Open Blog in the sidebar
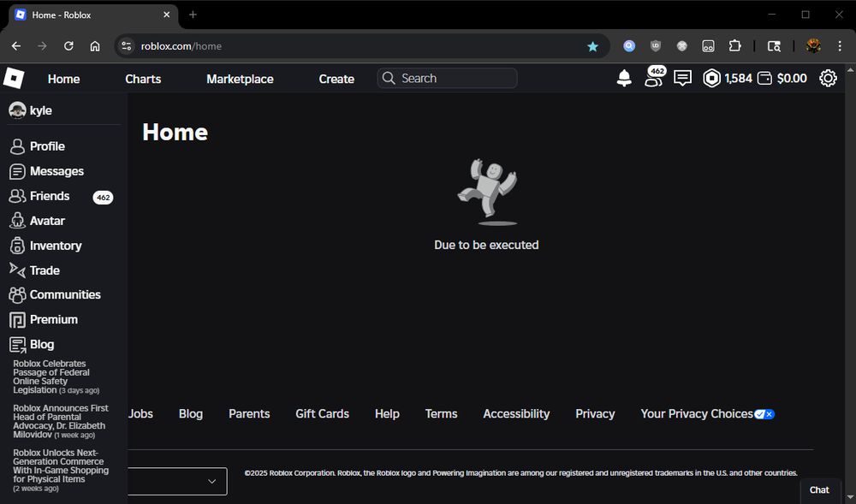This screenshot has height=504, width=856. coord(32,344)
